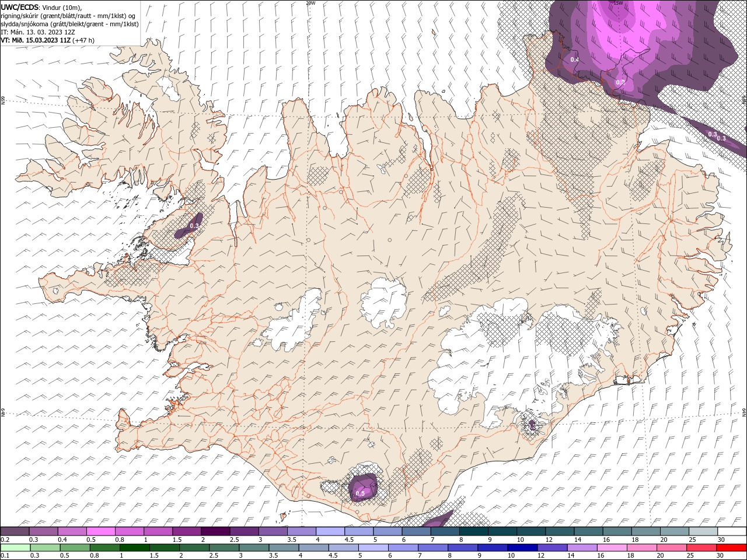Pick the white 30 swatch in upper legend row

tap(732, 531)
